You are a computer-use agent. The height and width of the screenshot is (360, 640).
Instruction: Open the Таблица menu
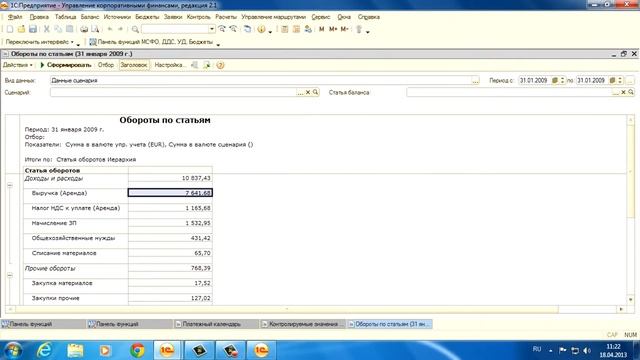tap(65, 17)
